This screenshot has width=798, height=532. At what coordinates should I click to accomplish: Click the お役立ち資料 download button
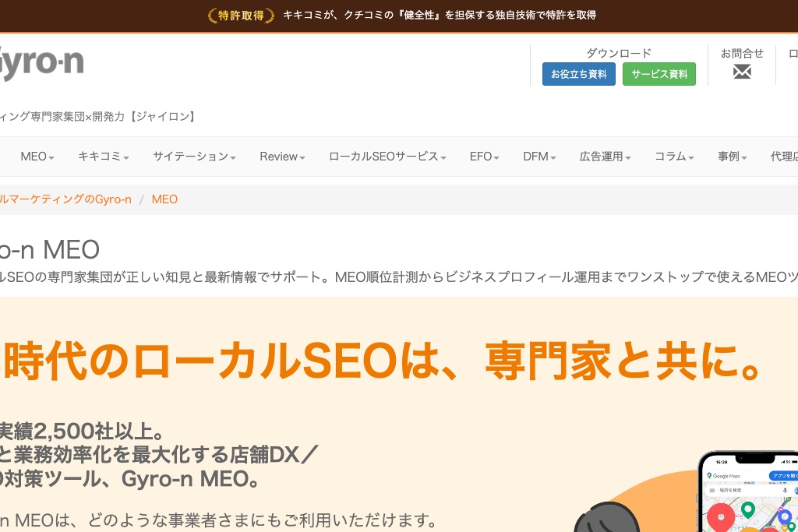coord(579,74)
